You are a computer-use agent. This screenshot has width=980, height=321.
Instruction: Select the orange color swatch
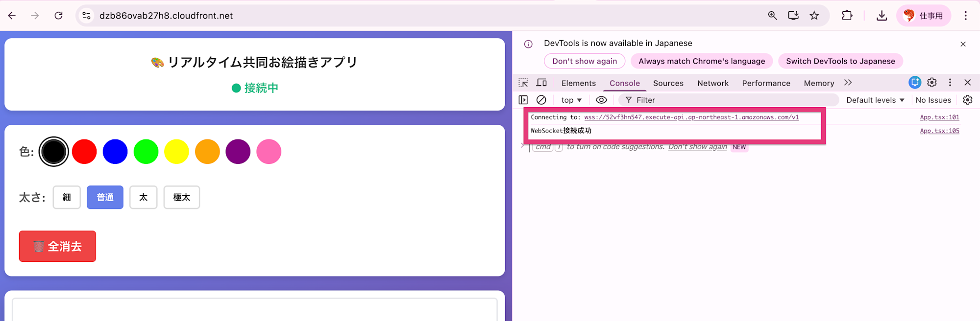click(207, 152)
